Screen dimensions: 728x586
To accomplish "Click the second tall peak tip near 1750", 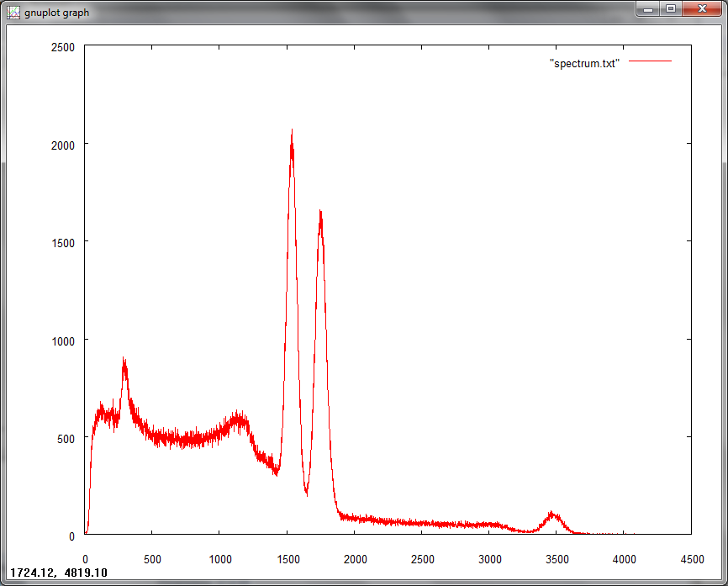I will point(320,213).
